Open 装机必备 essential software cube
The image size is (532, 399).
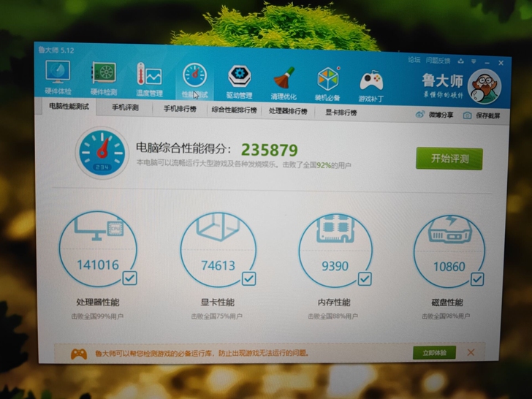(x=327, y=84)
